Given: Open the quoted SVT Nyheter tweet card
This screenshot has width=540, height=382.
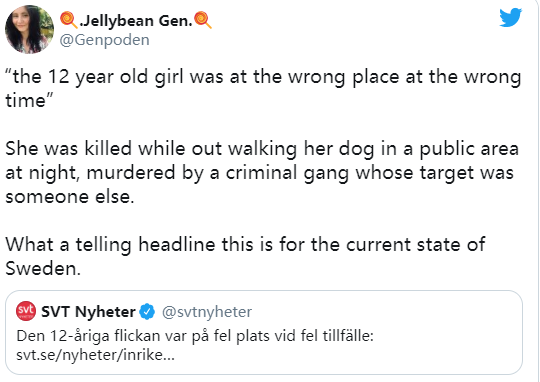Looking at the screenshot, I should [x=264, y=332].
